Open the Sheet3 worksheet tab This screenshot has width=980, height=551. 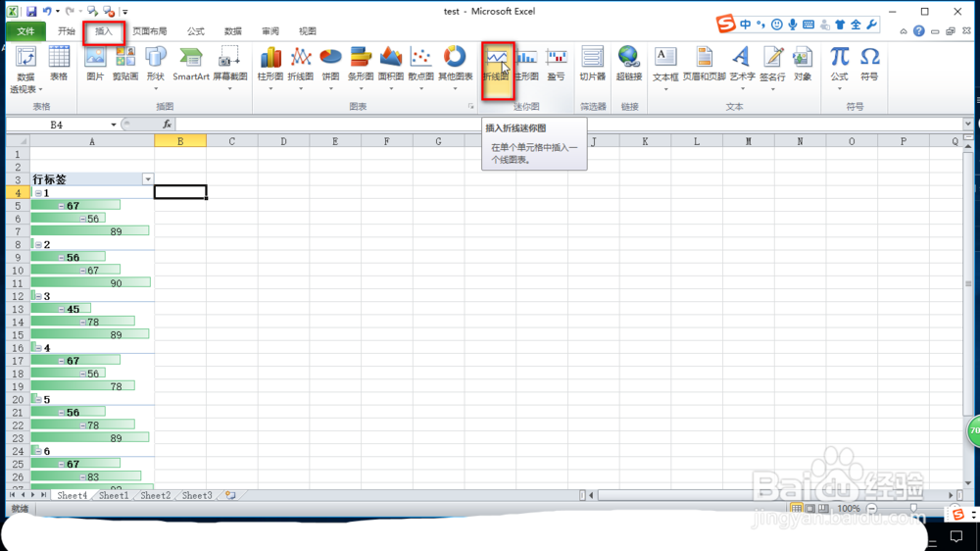(x=197, y=495)
